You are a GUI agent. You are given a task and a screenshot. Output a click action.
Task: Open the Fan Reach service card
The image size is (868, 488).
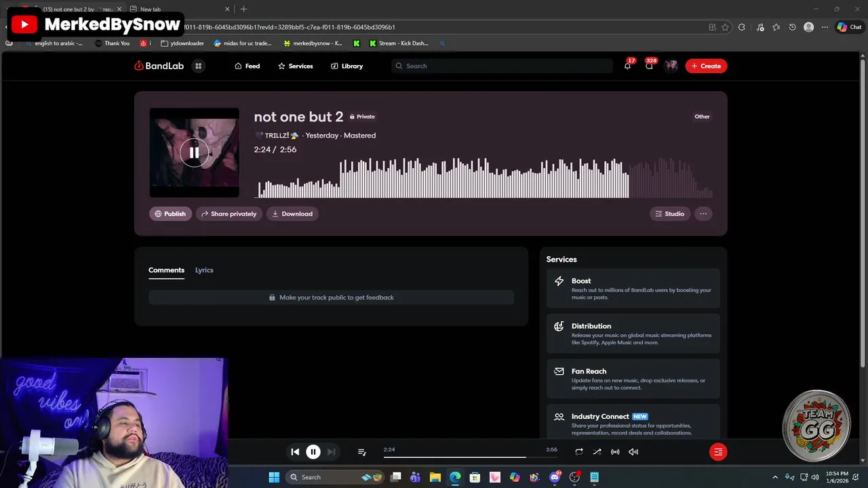(633, 379)
